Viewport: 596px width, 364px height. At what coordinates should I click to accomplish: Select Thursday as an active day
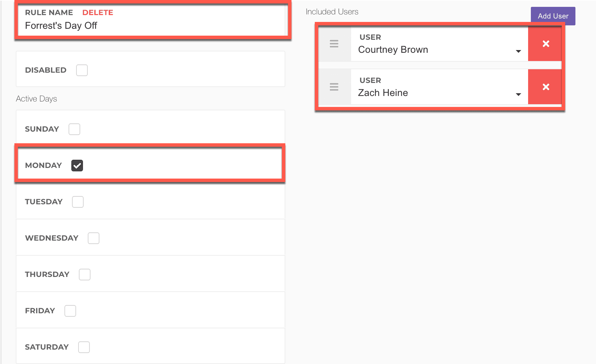85,275
